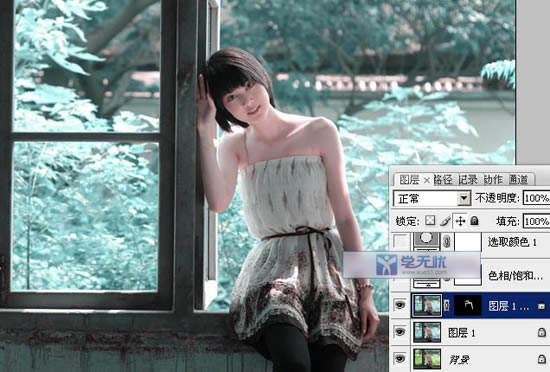Click thumbnail of selected 图层 1 copy
The image size is (550, 372).
(427, 305)
